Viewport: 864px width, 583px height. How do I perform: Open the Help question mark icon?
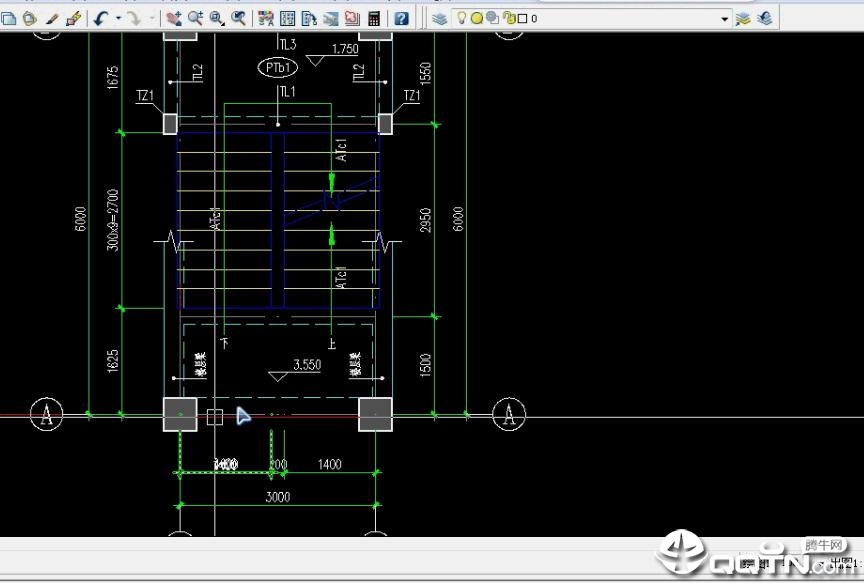point(401,18)
